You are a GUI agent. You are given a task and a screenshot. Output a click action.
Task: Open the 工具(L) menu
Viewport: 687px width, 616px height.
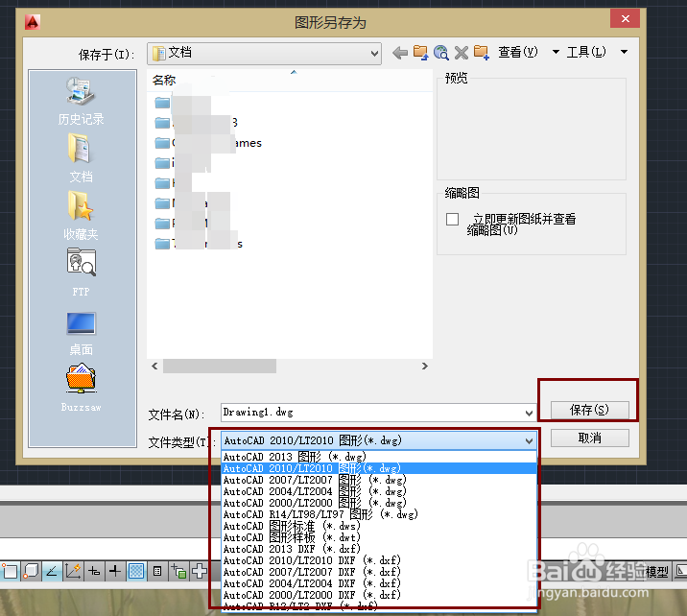(x=586, y=52)
